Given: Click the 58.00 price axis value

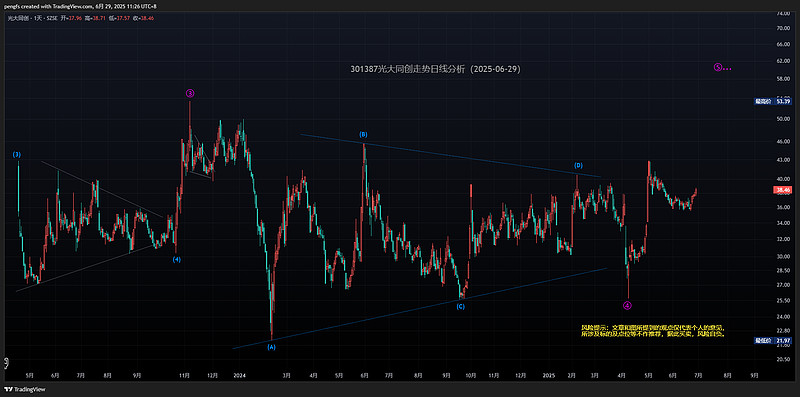Looking at the screenshot, I should [x=783, y=79].
